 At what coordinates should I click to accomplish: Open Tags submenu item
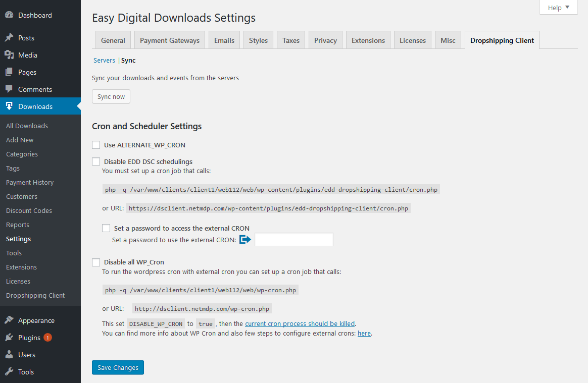point(13,168)
